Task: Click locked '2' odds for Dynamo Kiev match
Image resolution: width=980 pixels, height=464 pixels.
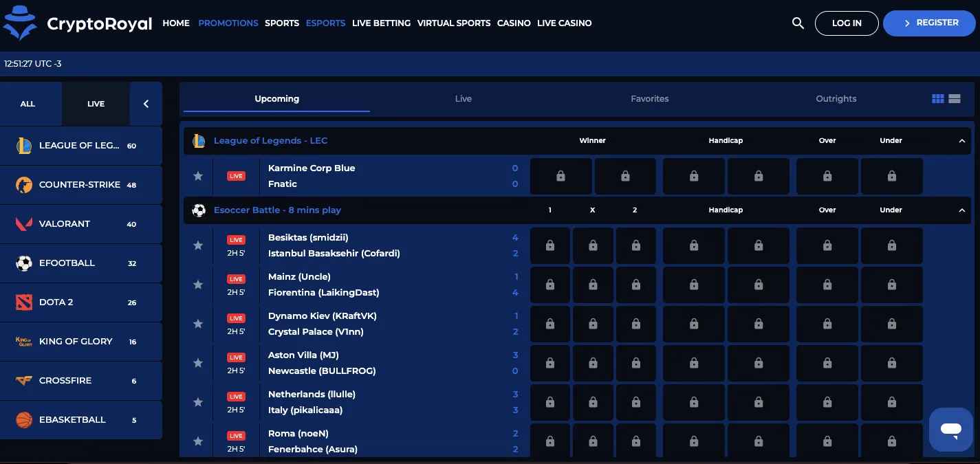Action: (635, 324)
